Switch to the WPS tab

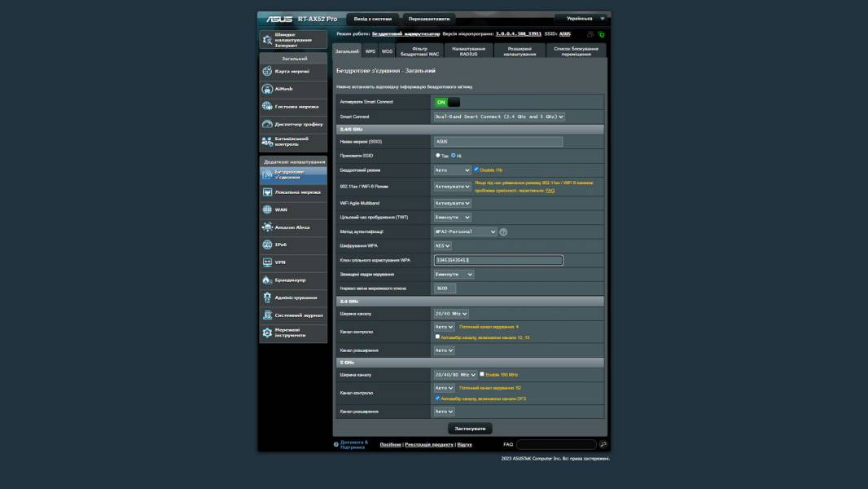[x=370, y=51]
